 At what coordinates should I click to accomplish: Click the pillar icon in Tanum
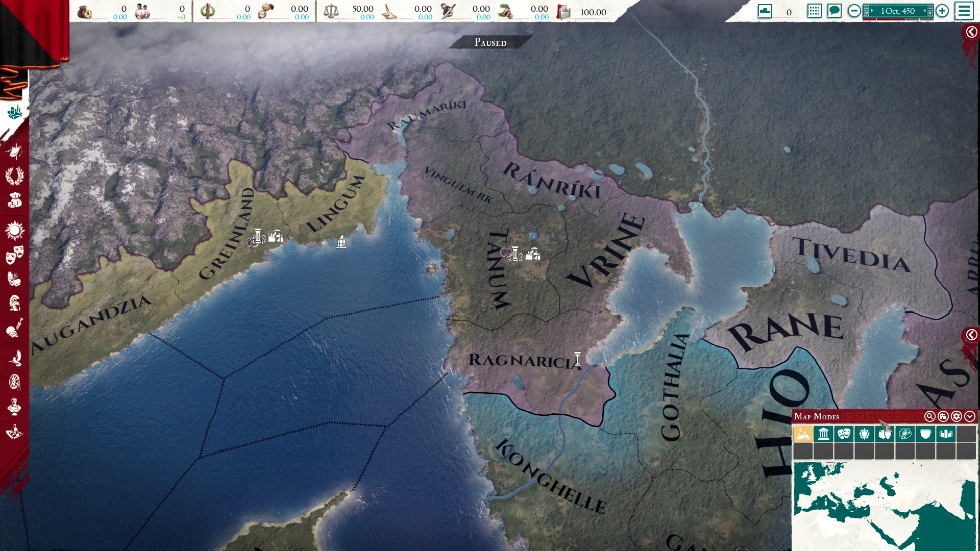point(515,253)
